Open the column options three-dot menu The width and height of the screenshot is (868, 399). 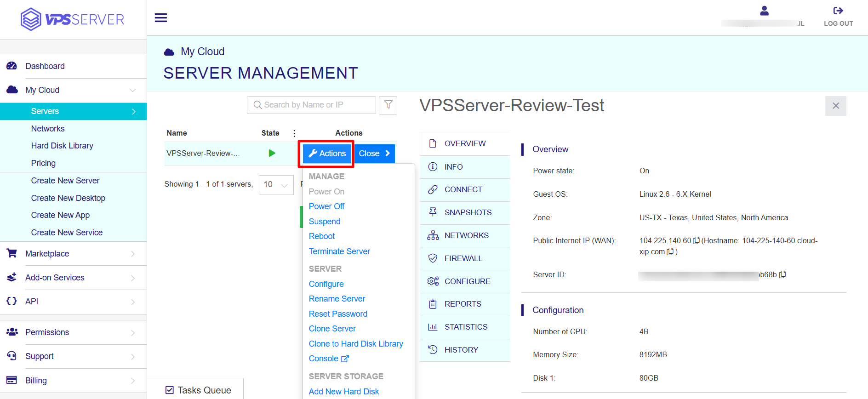(294, 133)
